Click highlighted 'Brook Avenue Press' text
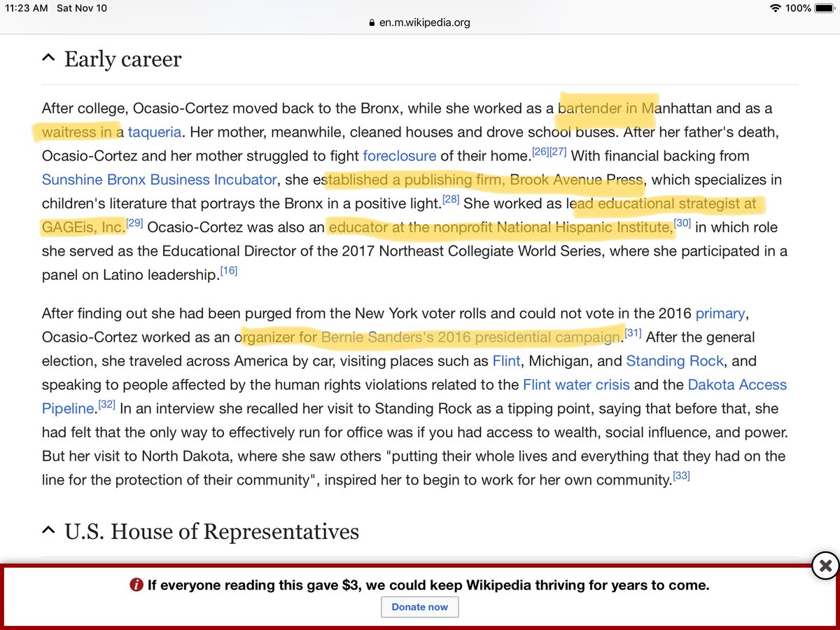Image resolution: width=840 pixels, height=630 pixels. click(x=576, y=179)
